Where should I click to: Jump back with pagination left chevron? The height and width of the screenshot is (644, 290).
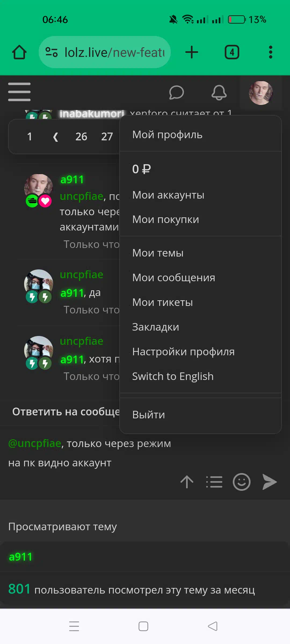(x=56, y=137)
